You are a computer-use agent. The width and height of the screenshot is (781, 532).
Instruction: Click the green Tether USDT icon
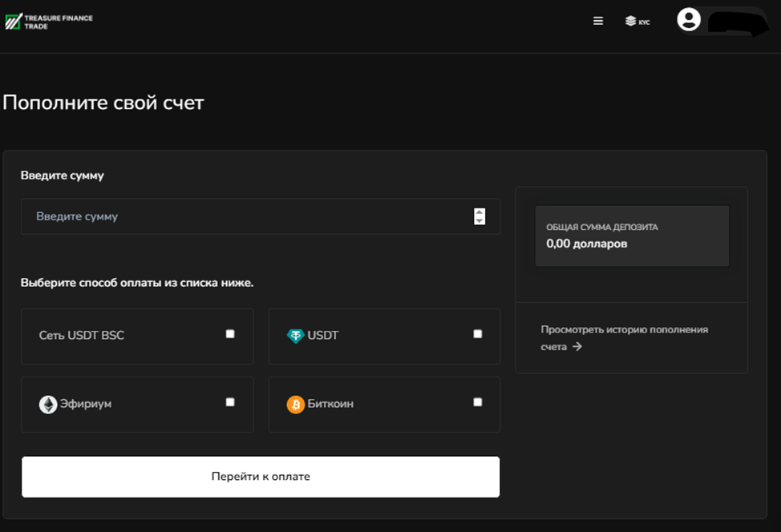pyautogui.click(x=295, y=336)
